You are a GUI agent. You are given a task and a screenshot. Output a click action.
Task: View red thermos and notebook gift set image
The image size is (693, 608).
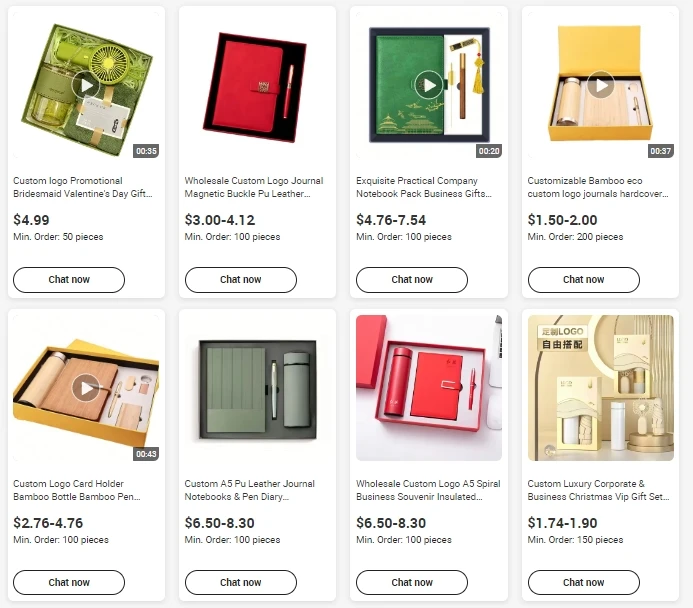pyautogui.click(x=429, y=388)
